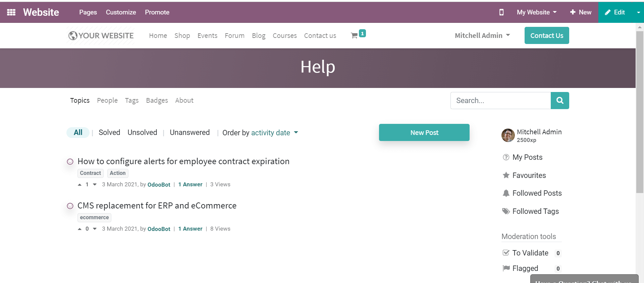Click the teal Contact Us button
The image size is (644, 283).
[547, 36]
